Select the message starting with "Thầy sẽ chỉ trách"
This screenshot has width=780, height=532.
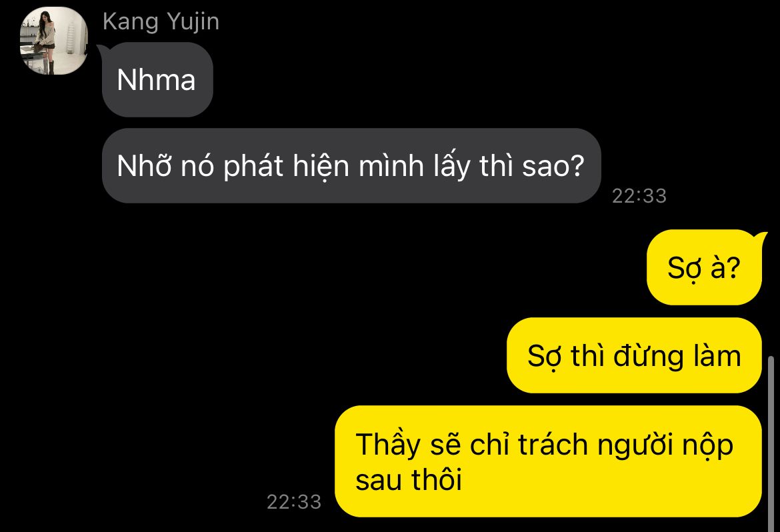tap(548, 461)
